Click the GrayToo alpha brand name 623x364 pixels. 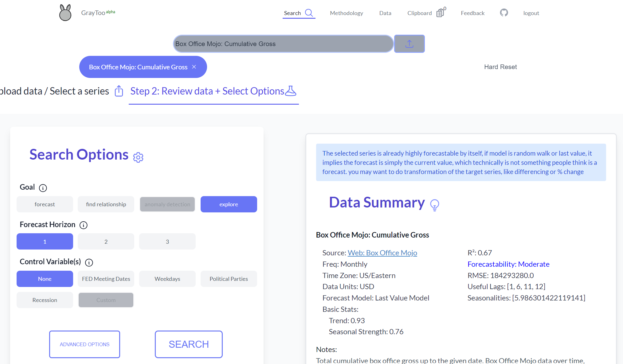point(98,13)
